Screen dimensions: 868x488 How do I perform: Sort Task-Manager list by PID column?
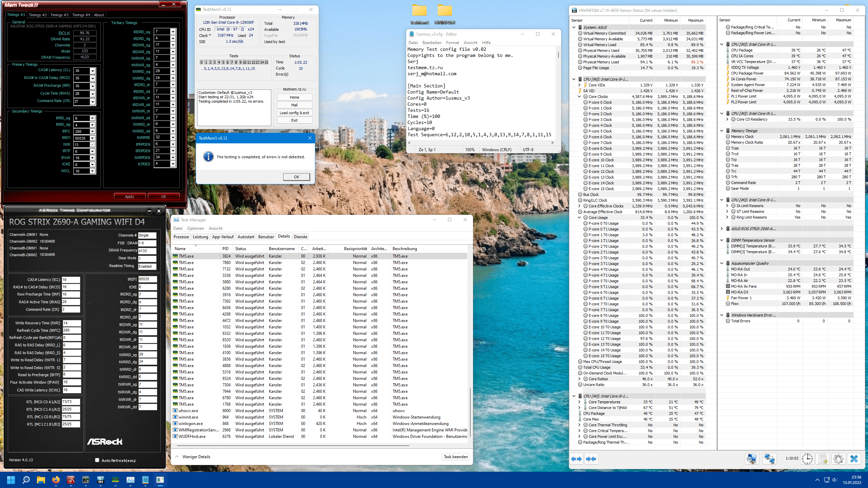tap(225, 249)
